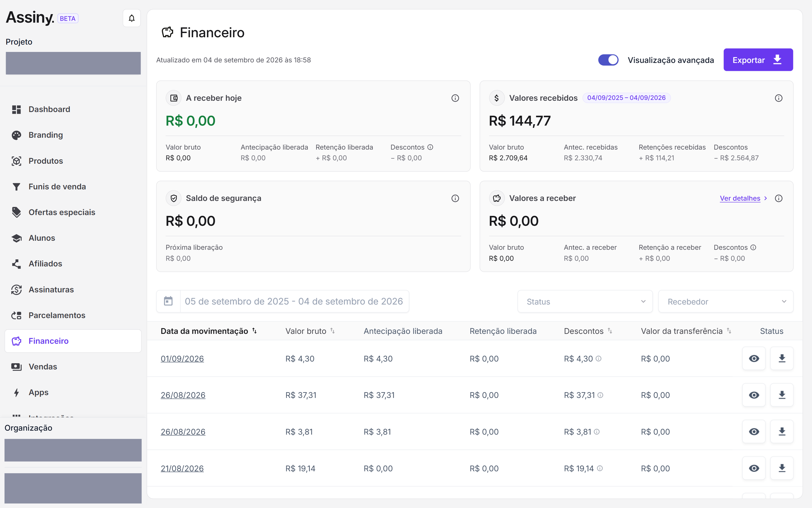
Task: Download the 21/08/2026 transaction row
Action: click(782, 468)
